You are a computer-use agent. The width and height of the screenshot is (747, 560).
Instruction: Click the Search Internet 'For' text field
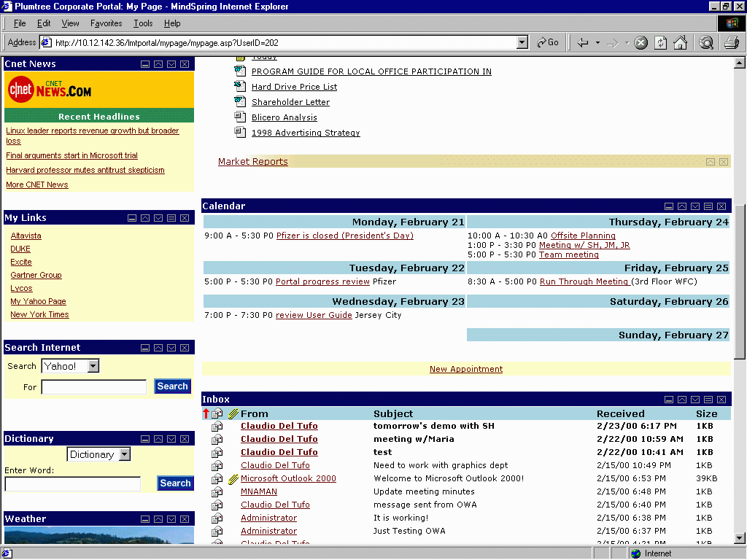[94, 387]
